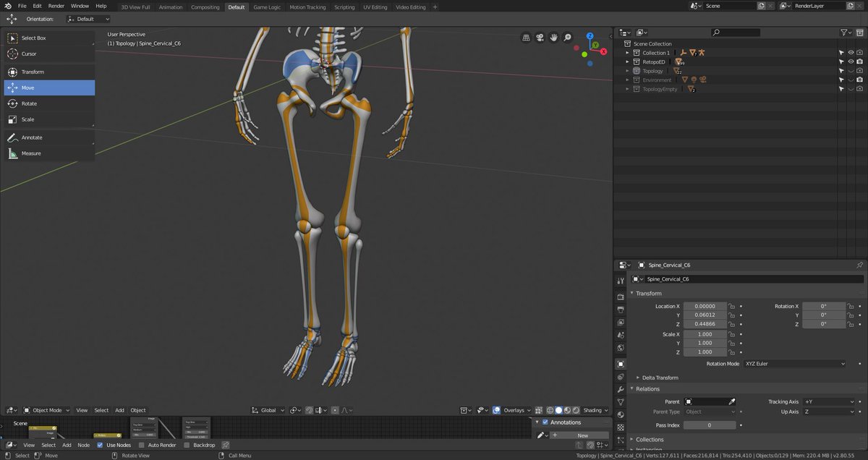
Task: Pick the Move tool
Action: pos(49,88)
